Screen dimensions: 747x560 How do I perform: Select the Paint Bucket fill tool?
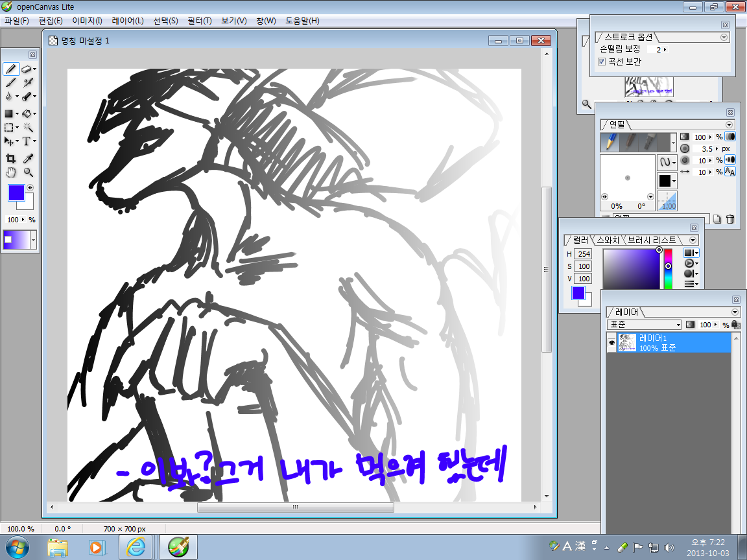pyautogui.click(x=27, y=113)
